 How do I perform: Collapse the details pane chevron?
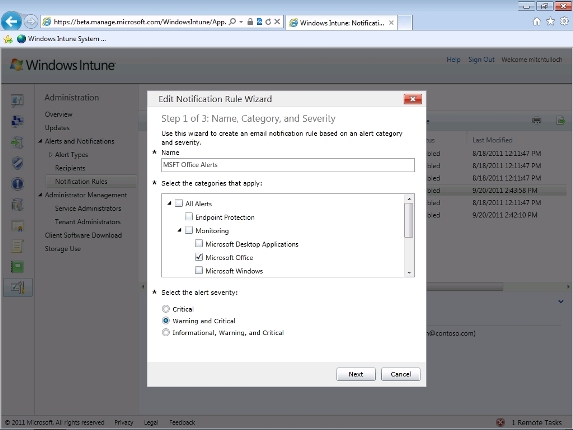(561, 302)
